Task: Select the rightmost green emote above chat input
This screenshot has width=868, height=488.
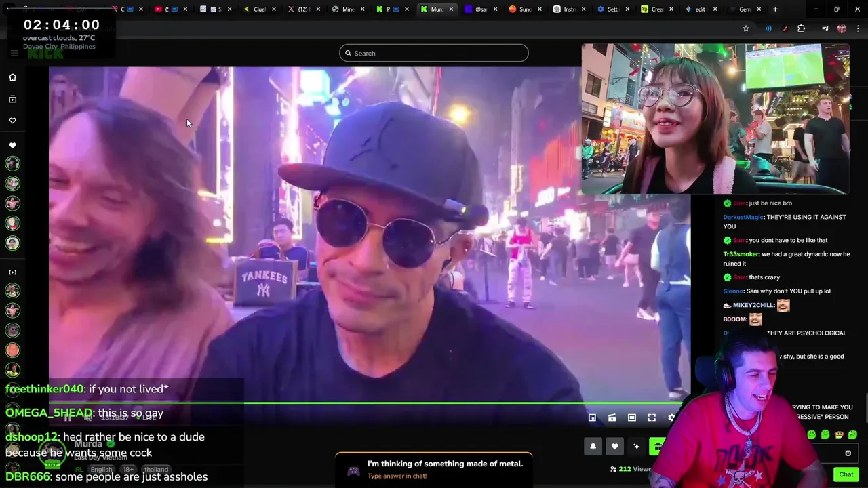Action: [x=852, y=434]
